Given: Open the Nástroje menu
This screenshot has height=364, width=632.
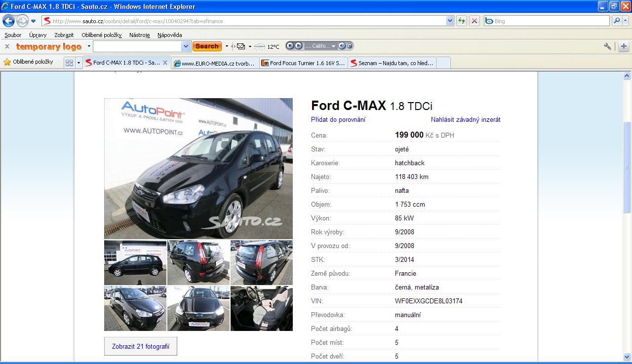Looking at the screenshot, I should (139, 35).
